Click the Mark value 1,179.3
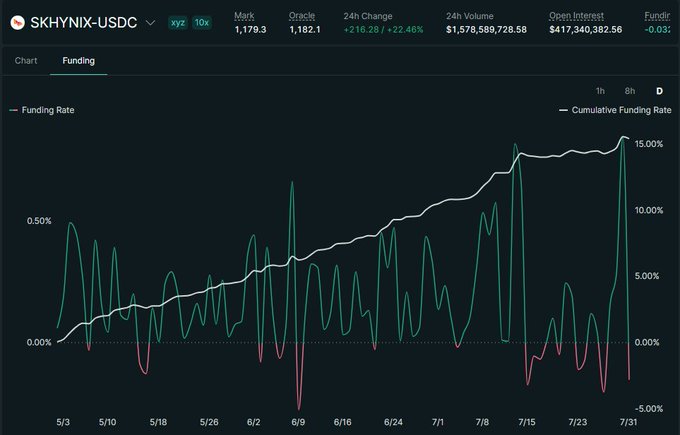 tap(250, 29)
